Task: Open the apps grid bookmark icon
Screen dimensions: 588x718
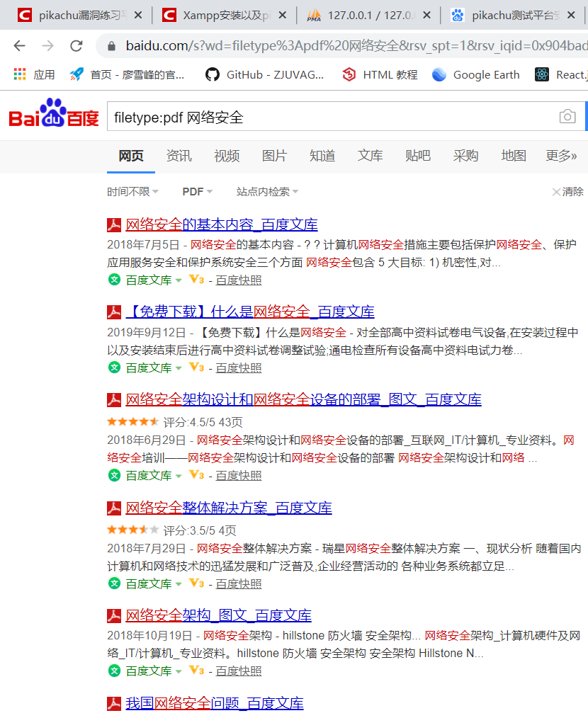Action: (x=20, y=74)
